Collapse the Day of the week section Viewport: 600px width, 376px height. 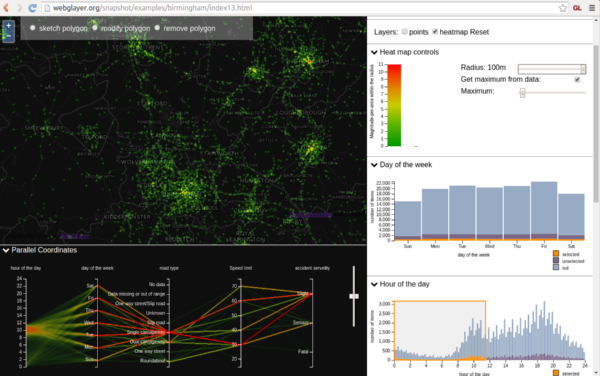pyautogui.click(x=374, y=165)
